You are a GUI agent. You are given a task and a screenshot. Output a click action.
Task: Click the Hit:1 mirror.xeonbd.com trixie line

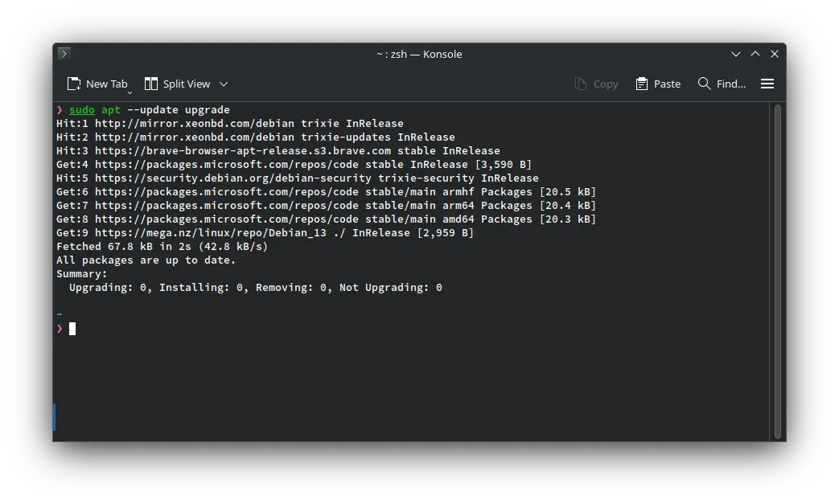tap(230, 124)
